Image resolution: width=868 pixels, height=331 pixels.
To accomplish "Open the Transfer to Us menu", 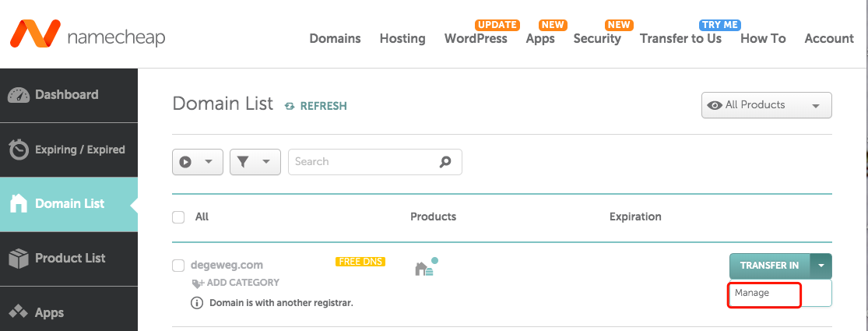I will click(x=680, y=39).
